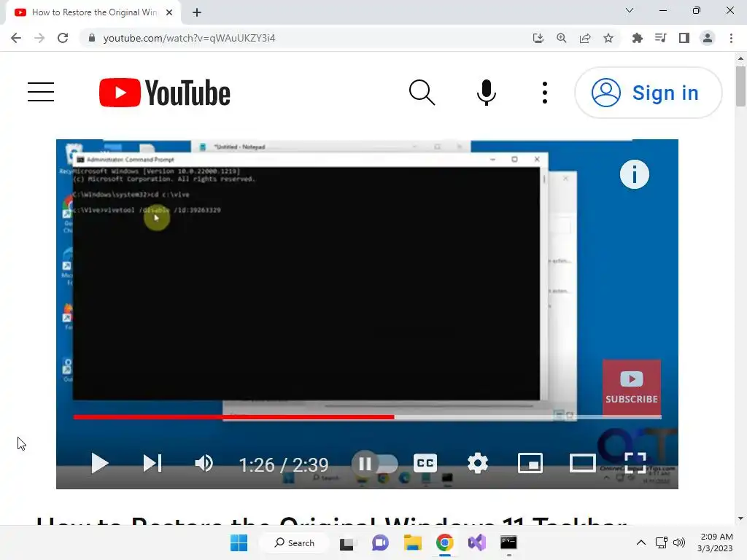Open the clock showing 2:09 AM
Screen dimensions: 747x560
pos(715,542)
